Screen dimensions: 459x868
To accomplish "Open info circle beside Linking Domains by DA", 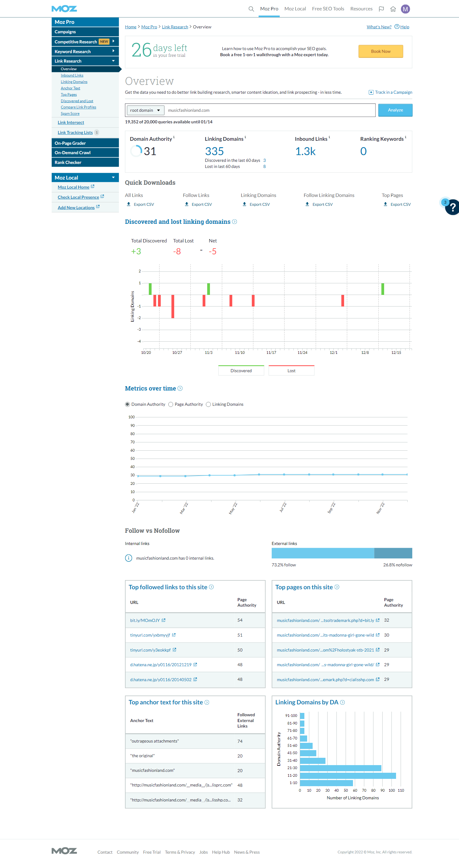I will [342, 702].
